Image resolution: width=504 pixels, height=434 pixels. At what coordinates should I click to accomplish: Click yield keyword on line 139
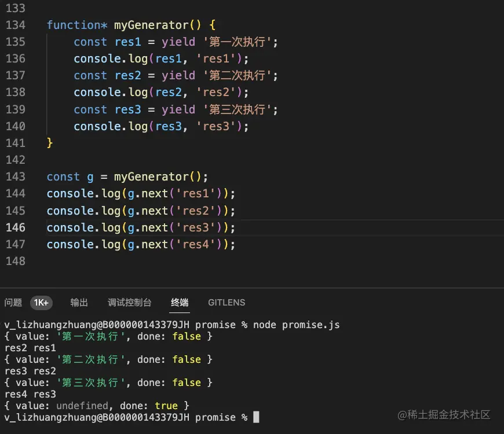178,110
